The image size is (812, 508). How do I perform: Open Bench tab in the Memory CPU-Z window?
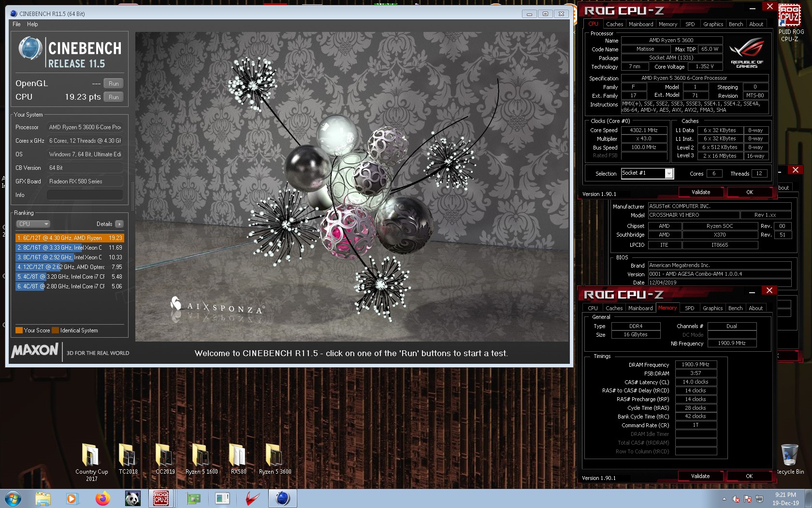[x=735, y=308]
